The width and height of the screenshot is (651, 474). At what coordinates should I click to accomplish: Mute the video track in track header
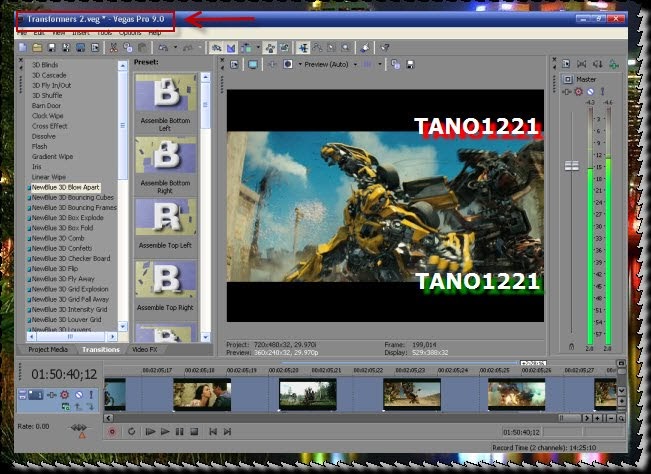pos(78,395)
